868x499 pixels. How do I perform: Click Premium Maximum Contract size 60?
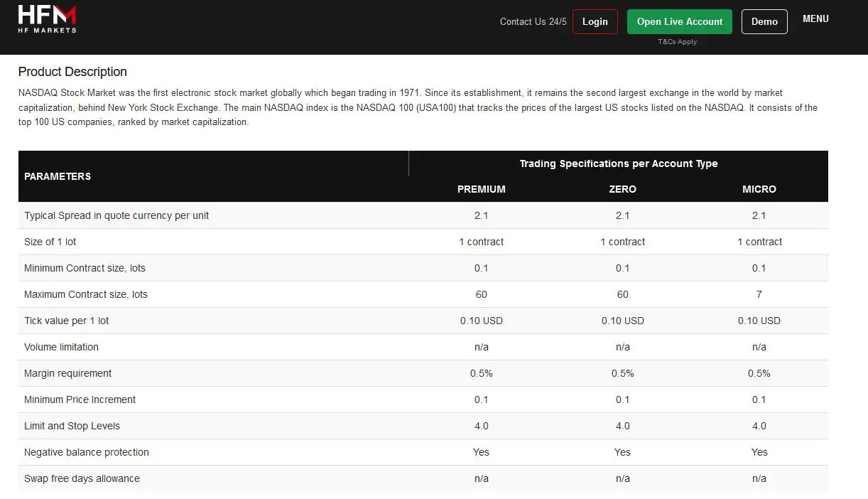coord(482,294)
